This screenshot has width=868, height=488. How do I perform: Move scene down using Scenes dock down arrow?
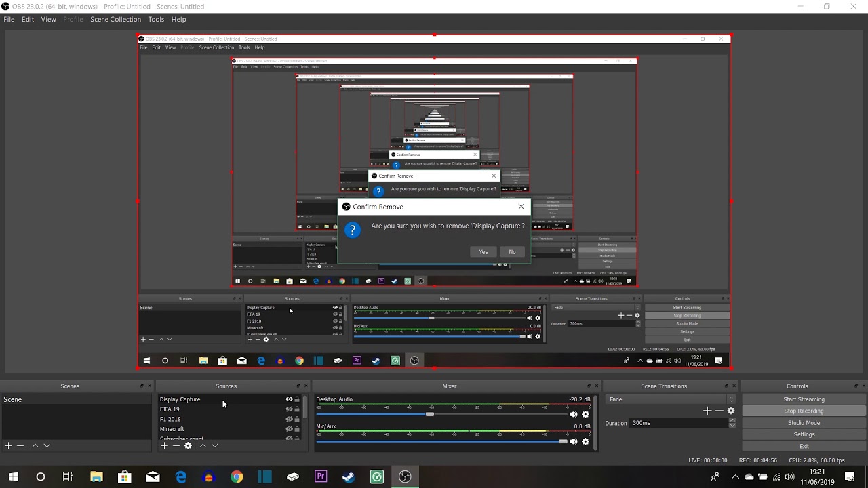pos(47,445)
